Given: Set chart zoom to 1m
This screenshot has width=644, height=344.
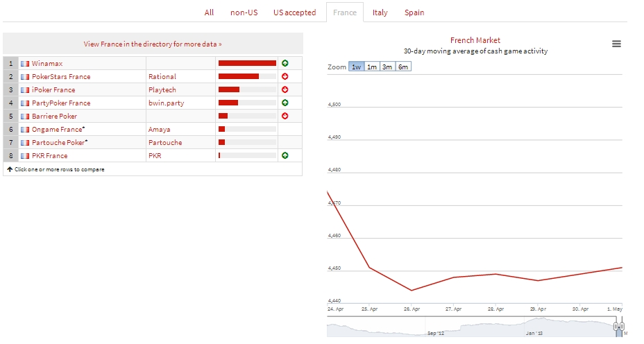Looking at the screenshot, I should tap(372, 67).
